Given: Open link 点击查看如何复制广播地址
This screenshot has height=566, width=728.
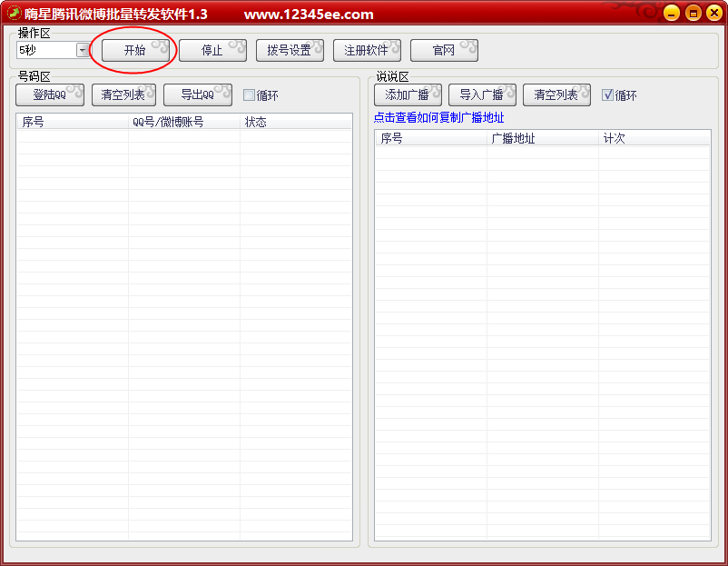Looking at the screenshot, I should pyautogui.click(x=438, y=117).
